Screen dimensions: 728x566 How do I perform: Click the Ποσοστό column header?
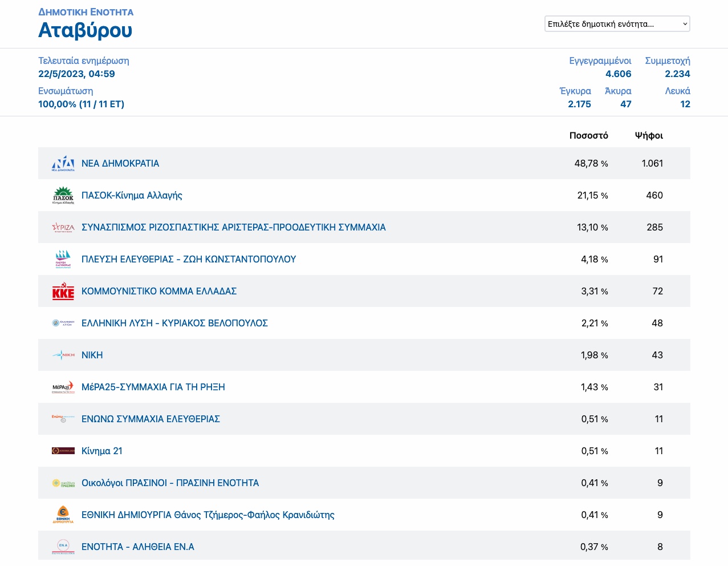[x=589, y=135]
